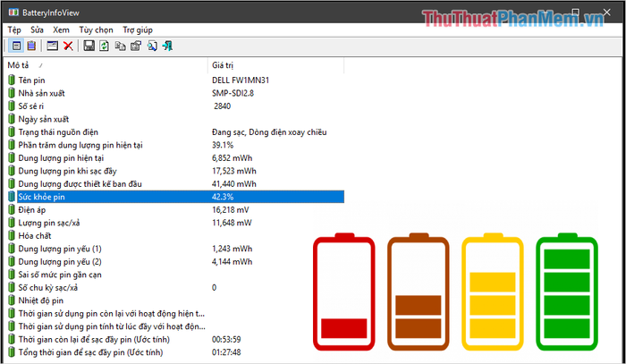
Task: Select the Điện áp row
Action: pos(175,209)
